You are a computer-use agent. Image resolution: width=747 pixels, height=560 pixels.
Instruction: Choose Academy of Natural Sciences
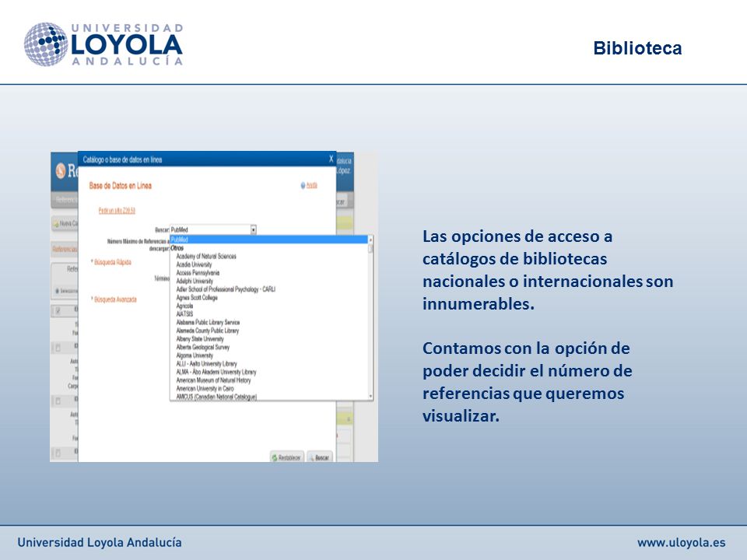point(206,256)
